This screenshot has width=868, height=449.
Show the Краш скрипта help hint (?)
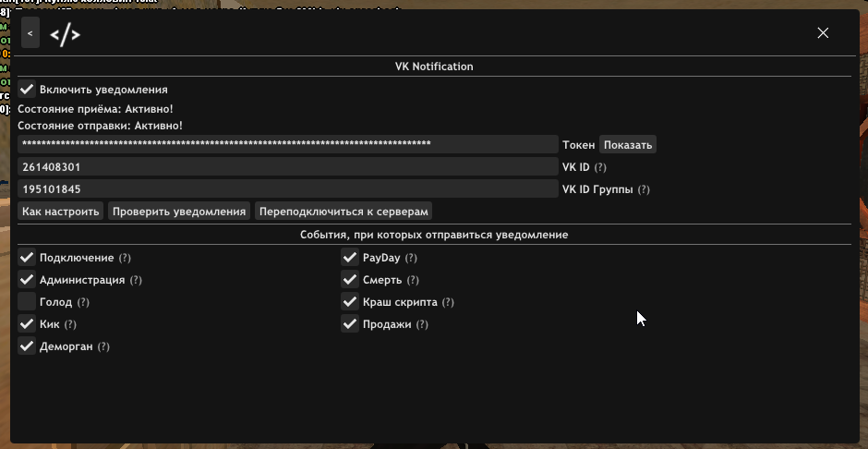click(x=448, y=302)
